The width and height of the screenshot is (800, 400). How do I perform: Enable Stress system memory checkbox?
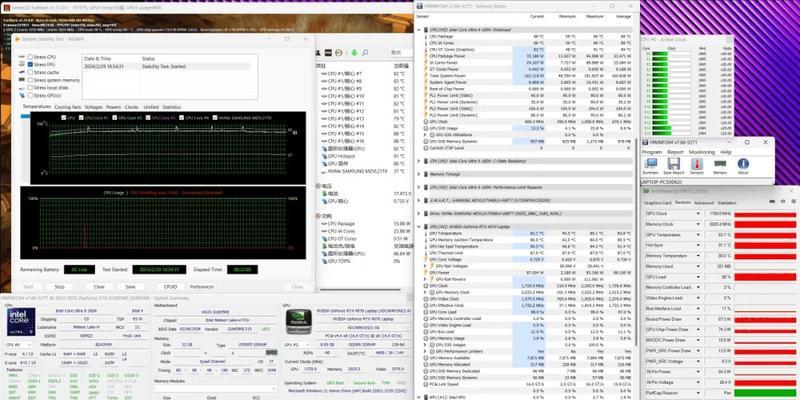(x=31, y=80)
